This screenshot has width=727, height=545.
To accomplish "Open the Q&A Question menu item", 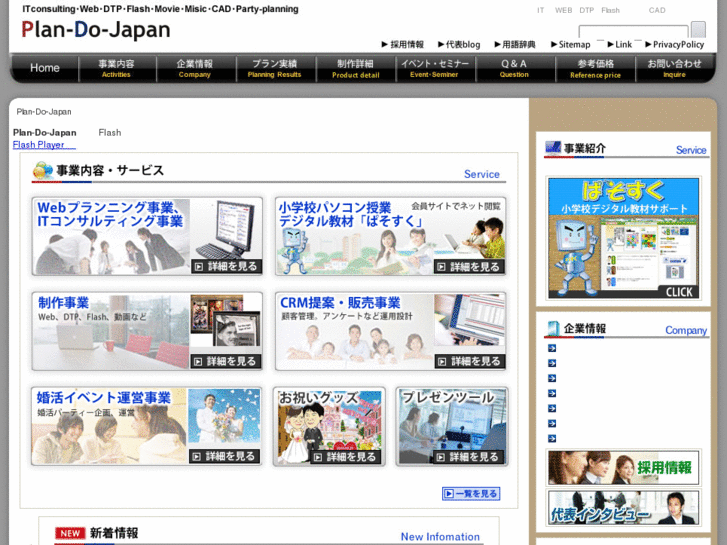I will coord(514,68).
